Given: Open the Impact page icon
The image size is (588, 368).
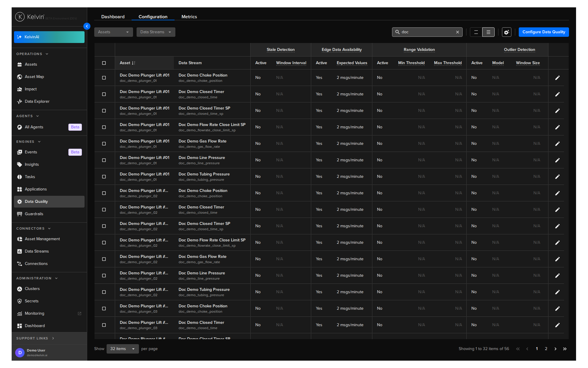Looking at the screenshot, I should (x=20, y=89).
